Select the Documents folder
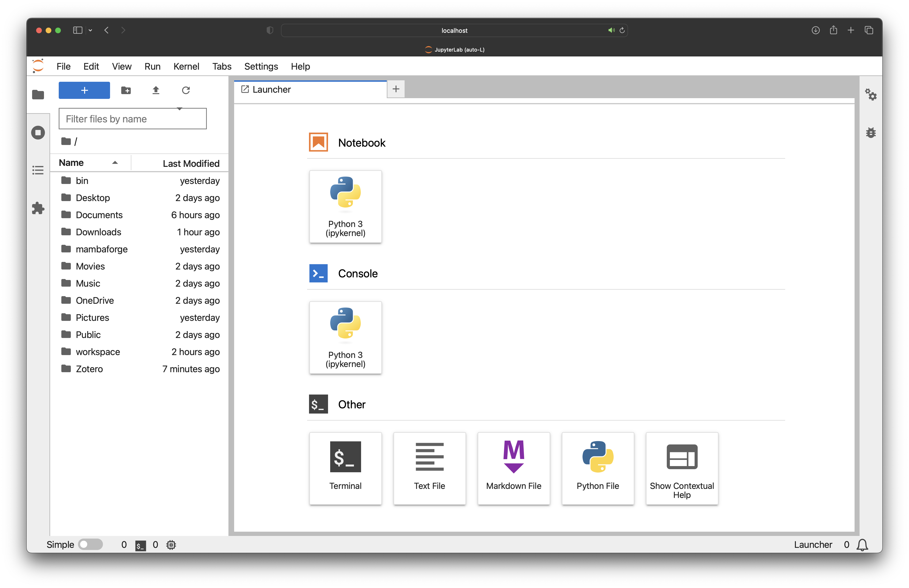This screenshot has width=909, height=588. [x=140, y=215]
